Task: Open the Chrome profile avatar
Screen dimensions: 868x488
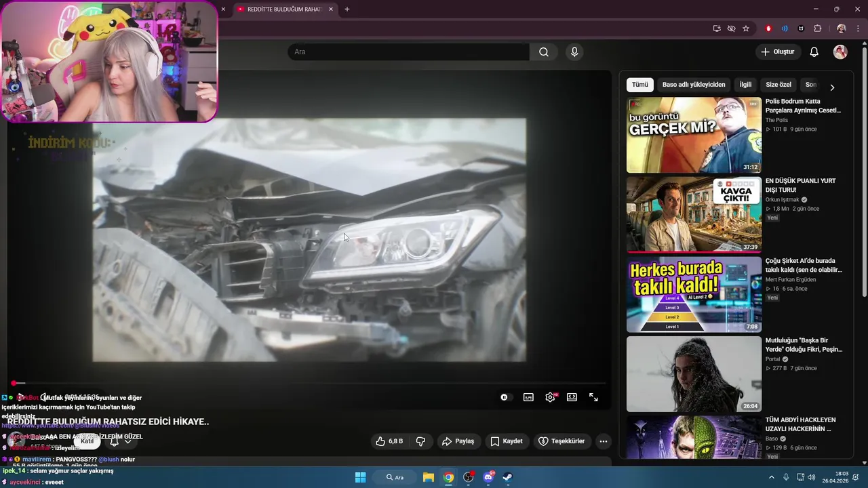Action: pos(842,28)
